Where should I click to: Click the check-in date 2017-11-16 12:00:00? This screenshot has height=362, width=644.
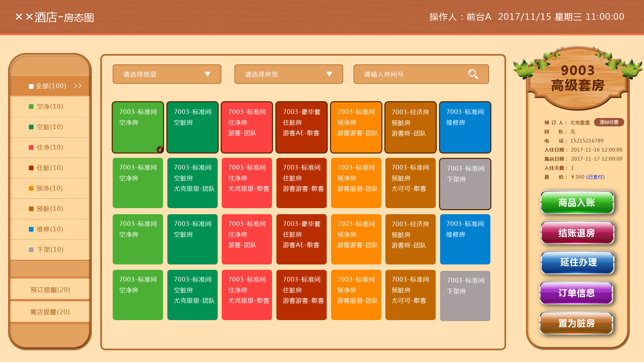[596, 150]
